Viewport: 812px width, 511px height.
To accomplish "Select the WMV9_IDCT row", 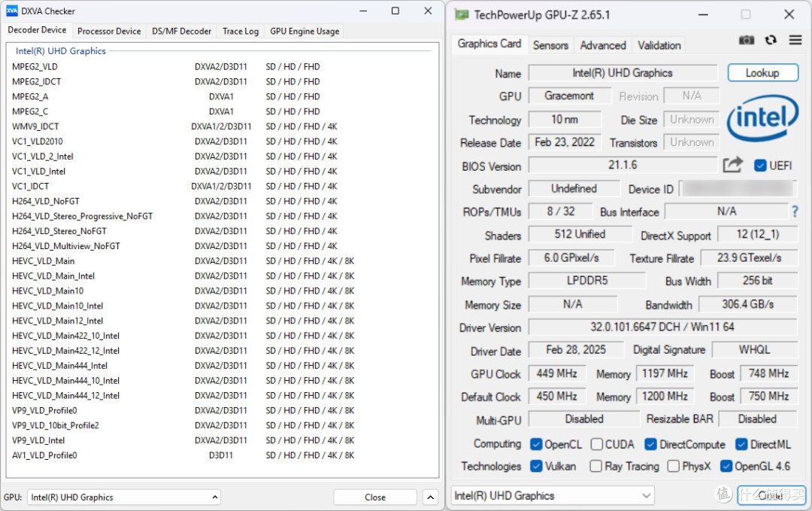I will point(221,126).
